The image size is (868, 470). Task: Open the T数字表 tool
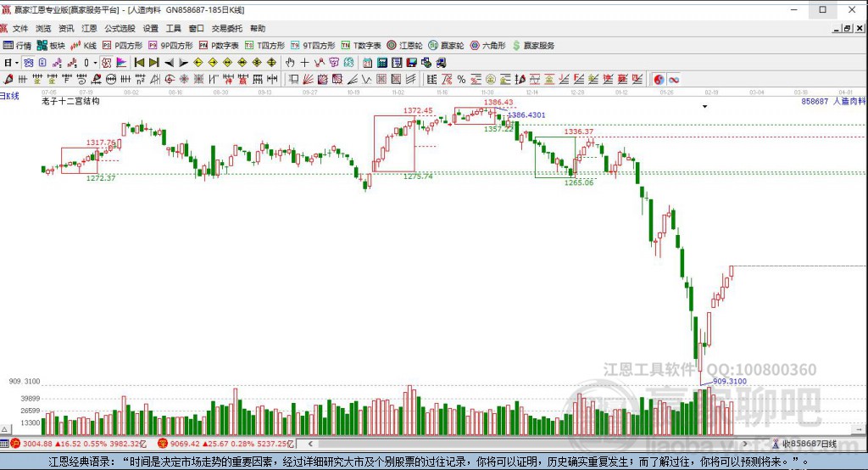pos(361,46)
